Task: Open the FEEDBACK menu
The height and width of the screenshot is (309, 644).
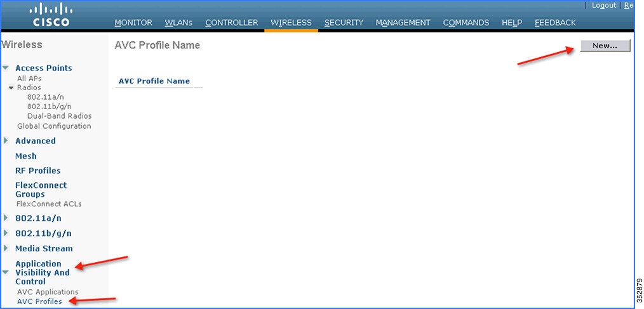Action: (555, 23)
